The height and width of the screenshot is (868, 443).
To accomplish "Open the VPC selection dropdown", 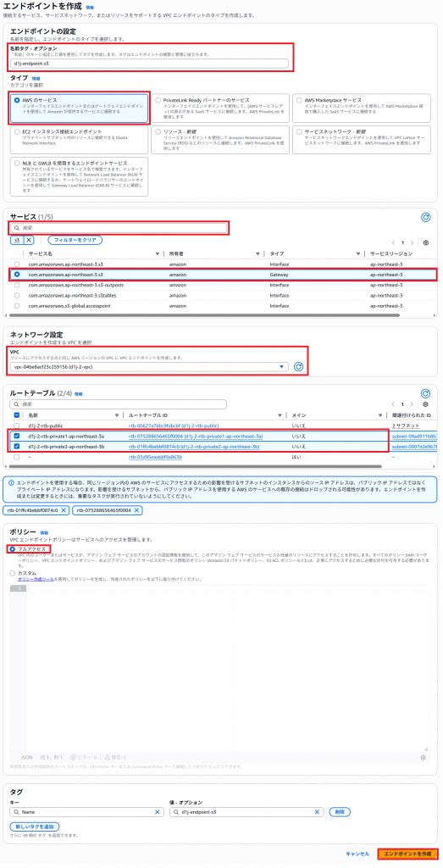I will [x=149, y=366].
